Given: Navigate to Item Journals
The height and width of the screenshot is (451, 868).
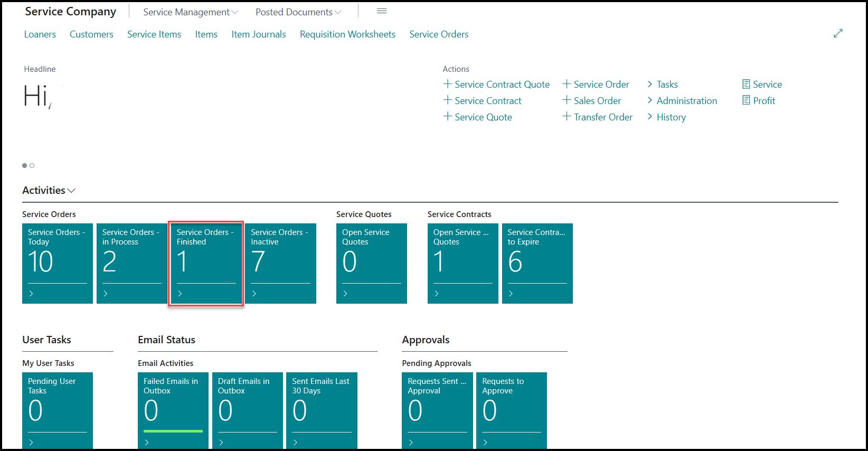Looking at the screenshot, I should click(x=259, y=34).
